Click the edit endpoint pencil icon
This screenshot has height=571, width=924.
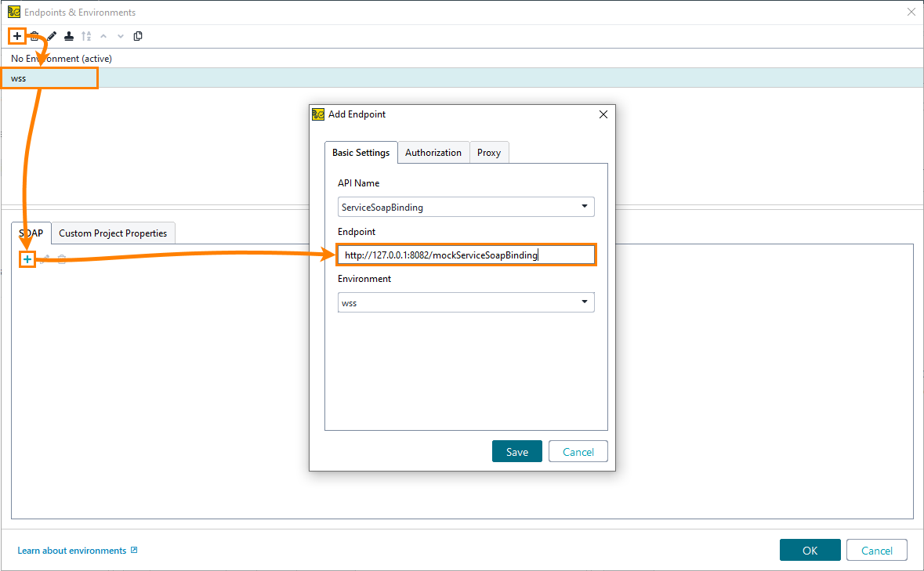click(45, 259)
